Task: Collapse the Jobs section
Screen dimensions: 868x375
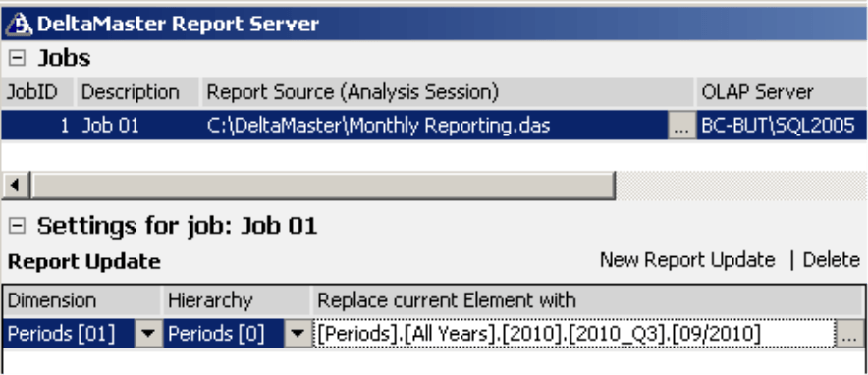Action: pyautogui.click(x=18, y=58)
